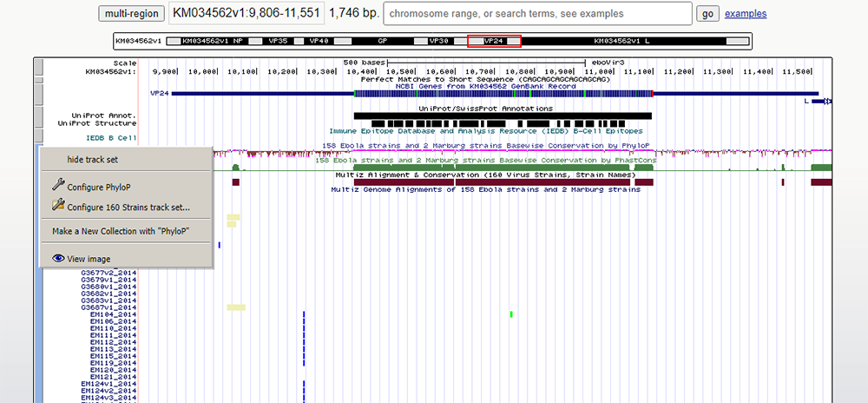Viewport: 868px width, 403px height.
Task: Click the gray handle left of Scale track
Action: (38, 68)
